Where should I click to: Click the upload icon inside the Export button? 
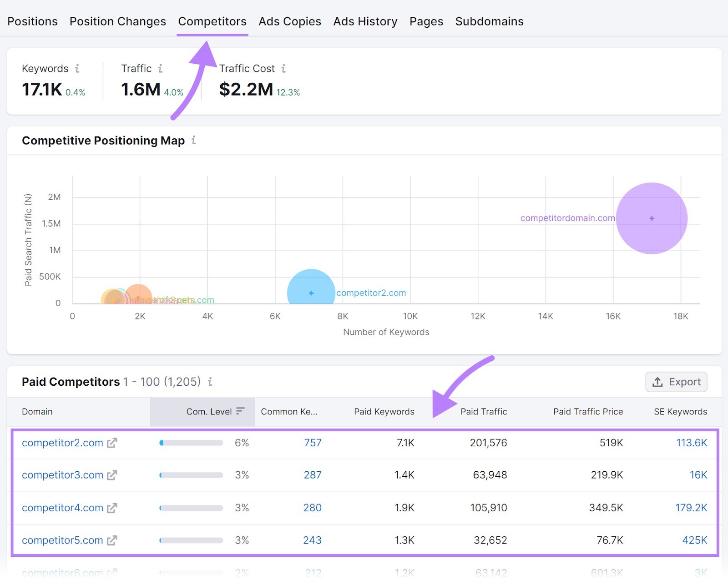658,382
